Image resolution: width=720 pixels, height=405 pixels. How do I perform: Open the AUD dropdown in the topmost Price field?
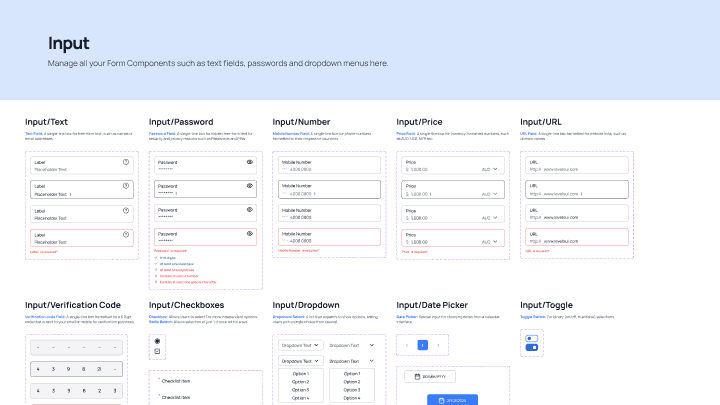click(489, 169)
